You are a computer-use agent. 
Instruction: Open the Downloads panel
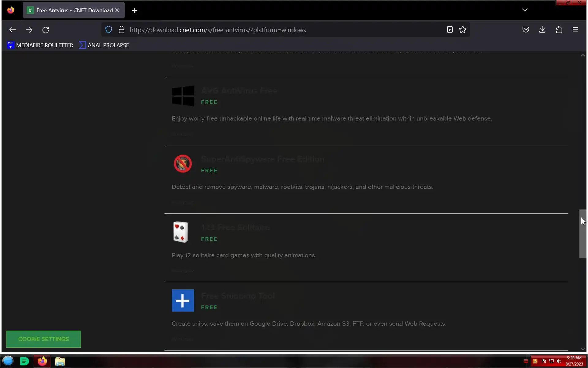542,30
